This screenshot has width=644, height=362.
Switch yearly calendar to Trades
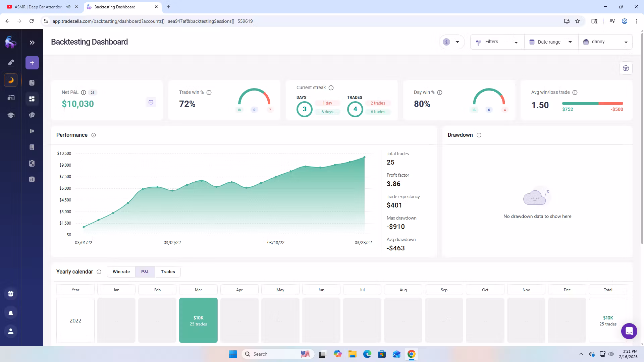click(168, 272)
